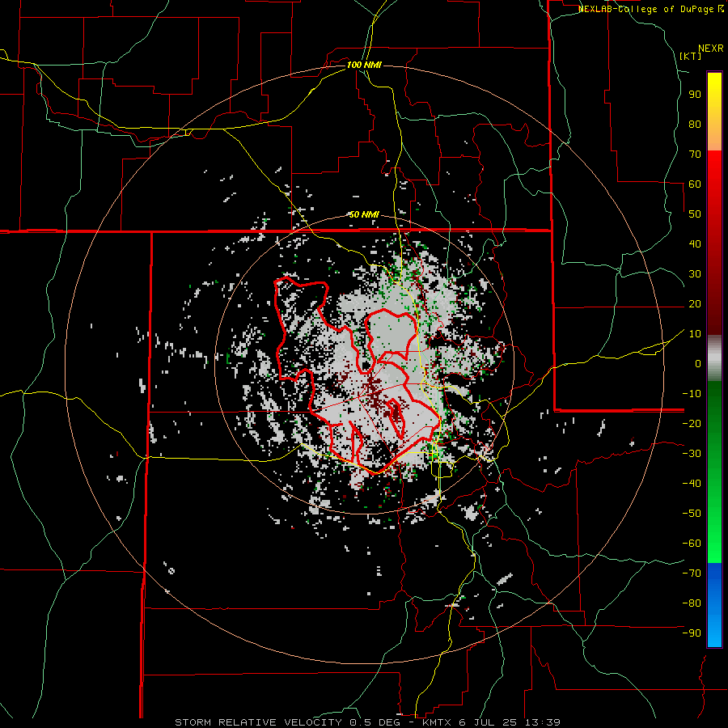Click the 50 NMI range ring label

point(364,214)
